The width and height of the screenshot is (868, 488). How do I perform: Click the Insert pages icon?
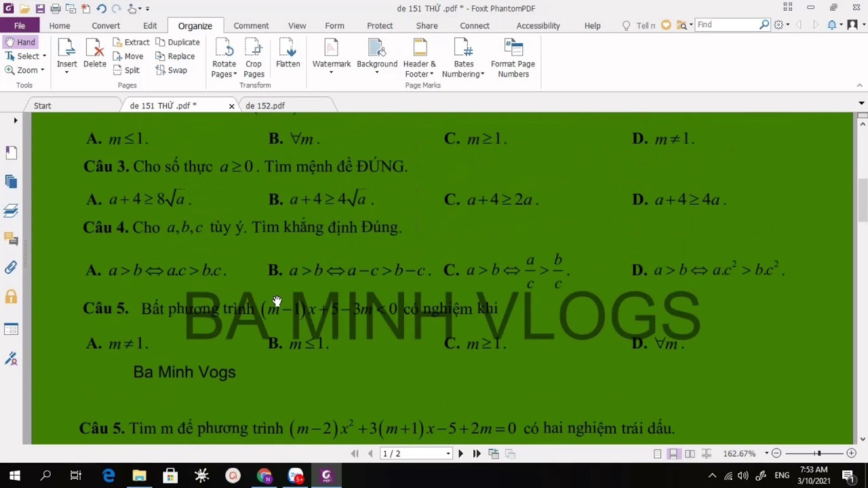tap(66, 47)
